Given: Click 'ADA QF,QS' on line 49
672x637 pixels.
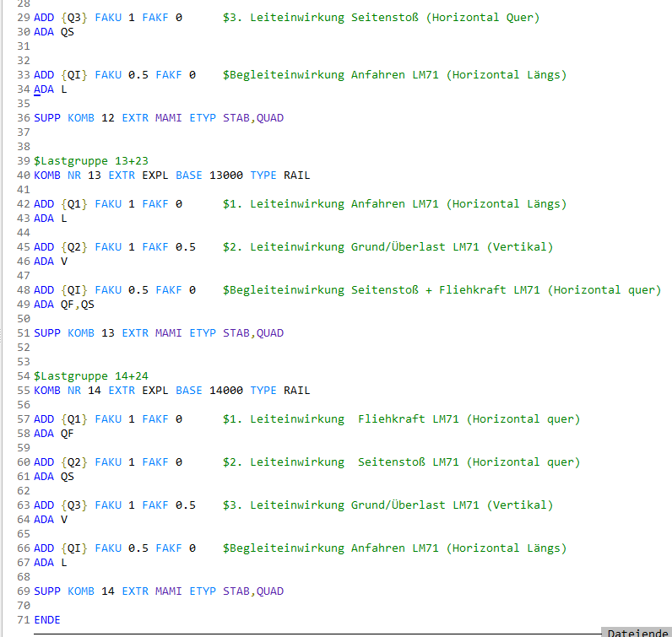Looking at the screenshot, I should click(64, 305).
